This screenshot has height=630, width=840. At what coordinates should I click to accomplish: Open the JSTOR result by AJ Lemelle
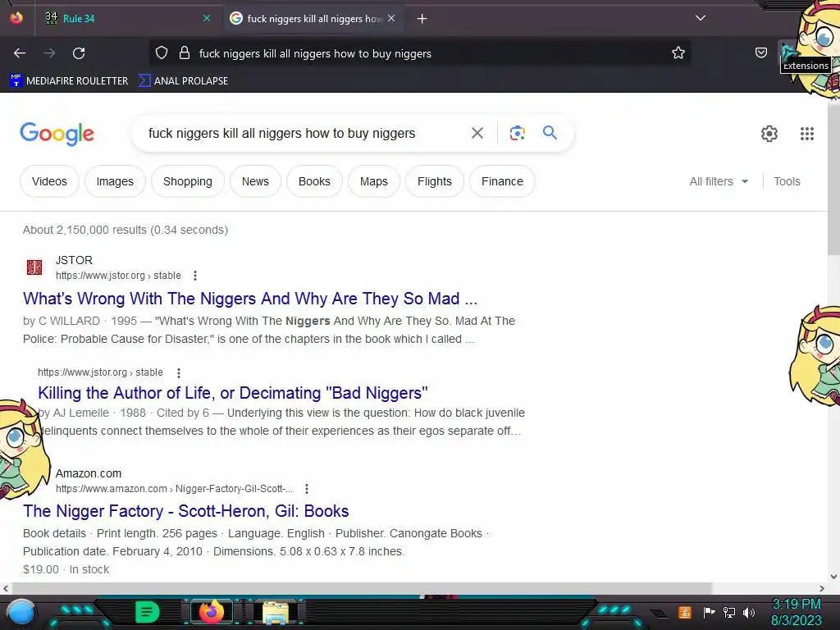coord(232,393)
